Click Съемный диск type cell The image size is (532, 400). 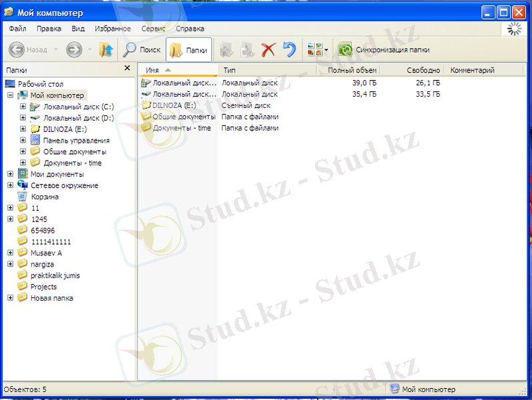pos(245,105)
